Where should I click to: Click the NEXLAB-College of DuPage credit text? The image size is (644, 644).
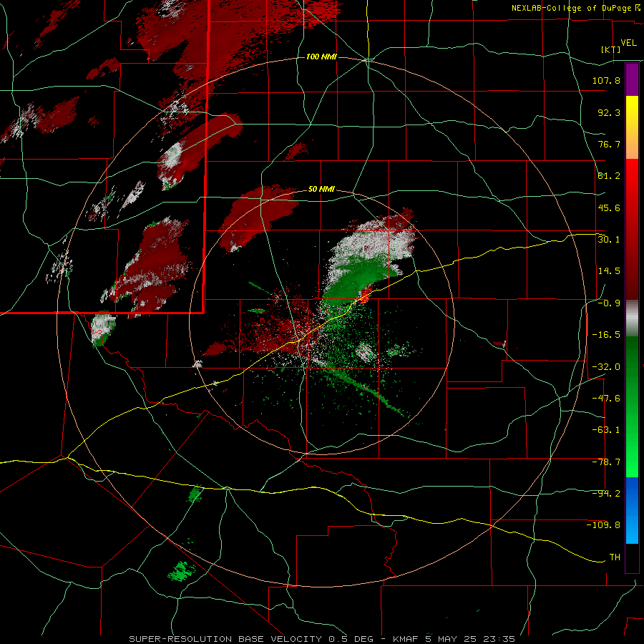point(571,8)
